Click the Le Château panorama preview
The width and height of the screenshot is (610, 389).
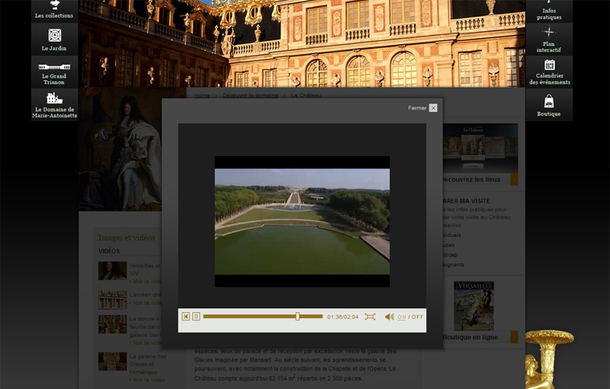(480, 148)
